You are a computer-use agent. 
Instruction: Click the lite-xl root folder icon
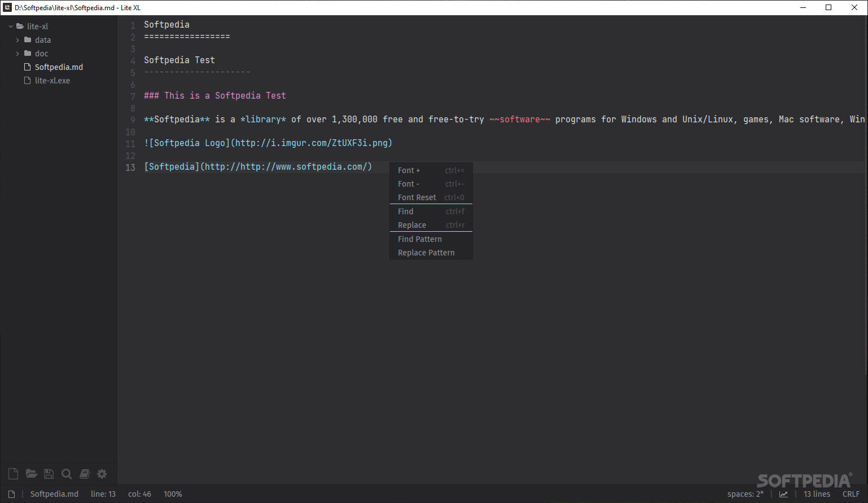[20, 26]
